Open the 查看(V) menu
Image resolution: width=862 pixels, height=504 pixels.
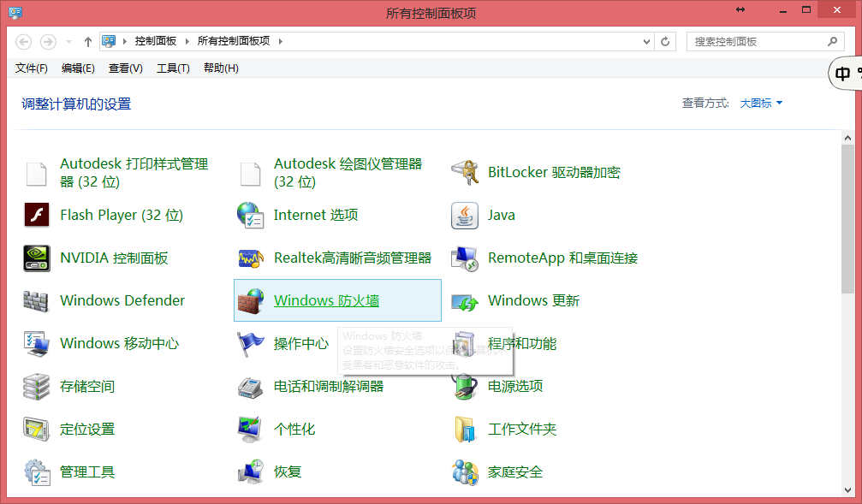click(x=125, y=68)
